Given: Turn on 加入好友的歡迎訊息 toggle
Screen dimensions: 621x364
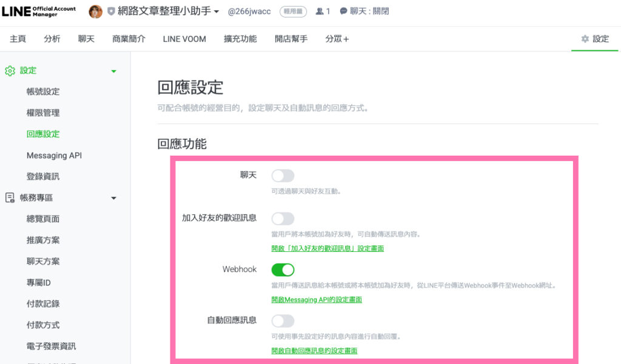Looking at the screenshot, I should click(x=283, y=218).
